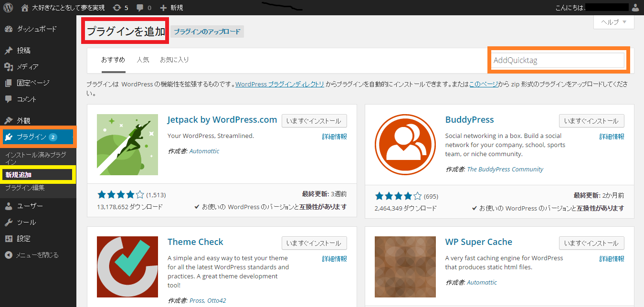Select the おすすめ tab
Image resolution: width=644 pixels, height=307 pixels.
(113, 60)
